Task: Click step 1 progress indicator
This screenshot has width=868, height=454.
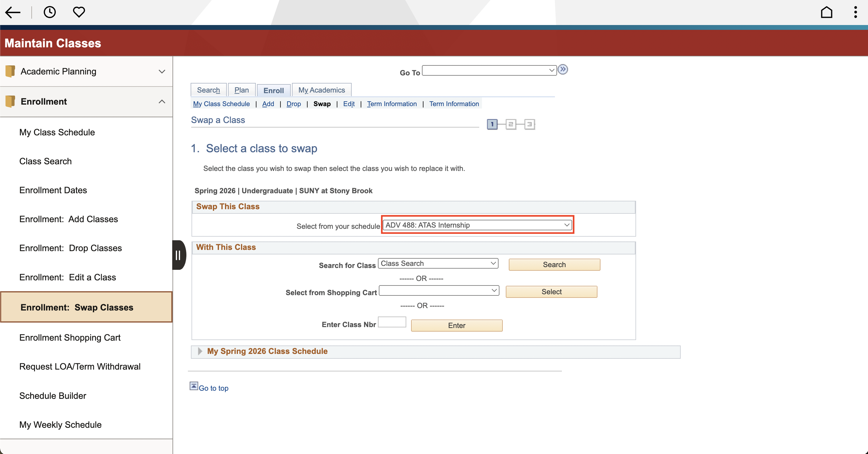Action: coord(492,124)
